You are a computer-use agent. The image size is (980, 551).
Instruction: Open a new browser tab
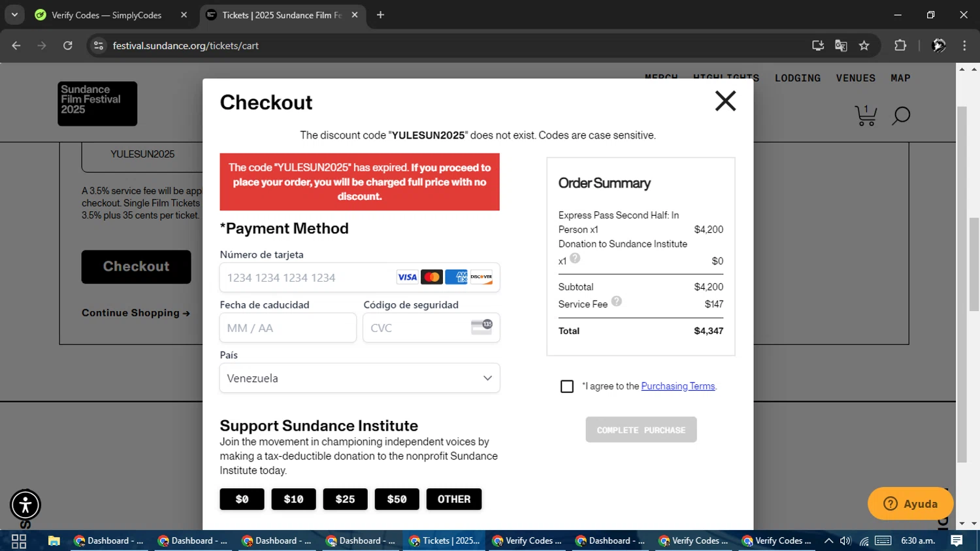coord(380,14)
